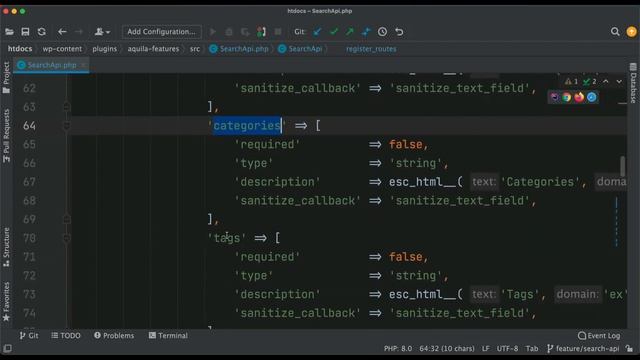
Task: Open file in Chrome browser
Action: coord(567,97)
